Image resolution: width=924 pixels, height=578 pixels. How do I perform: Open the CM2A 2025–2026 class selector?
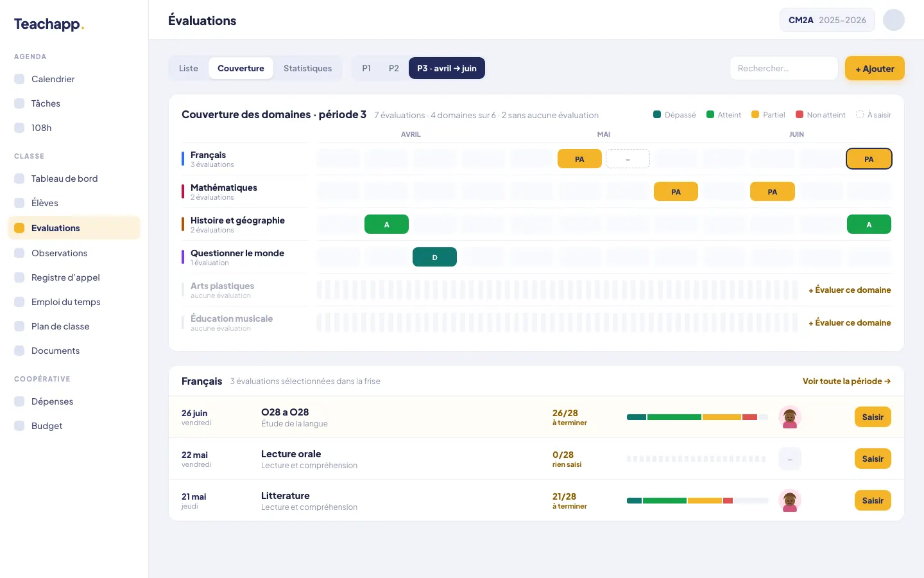(827, 20)
